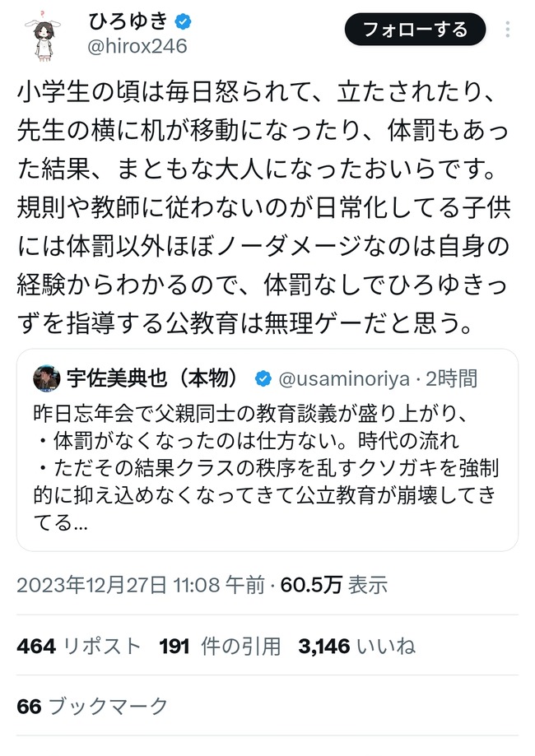Show the 3,146 いいね list
This screenshot has height=756, width=535.
pos(359,646)
